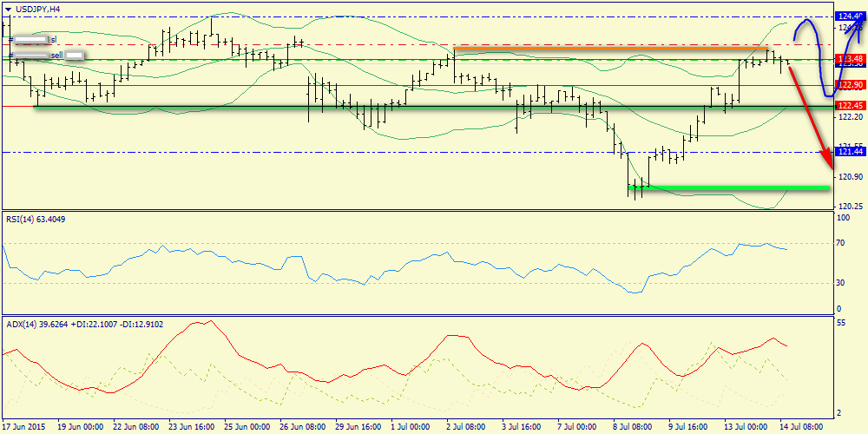Click the ADX scale value 55
Screen dimensions: 868x434
840,322
